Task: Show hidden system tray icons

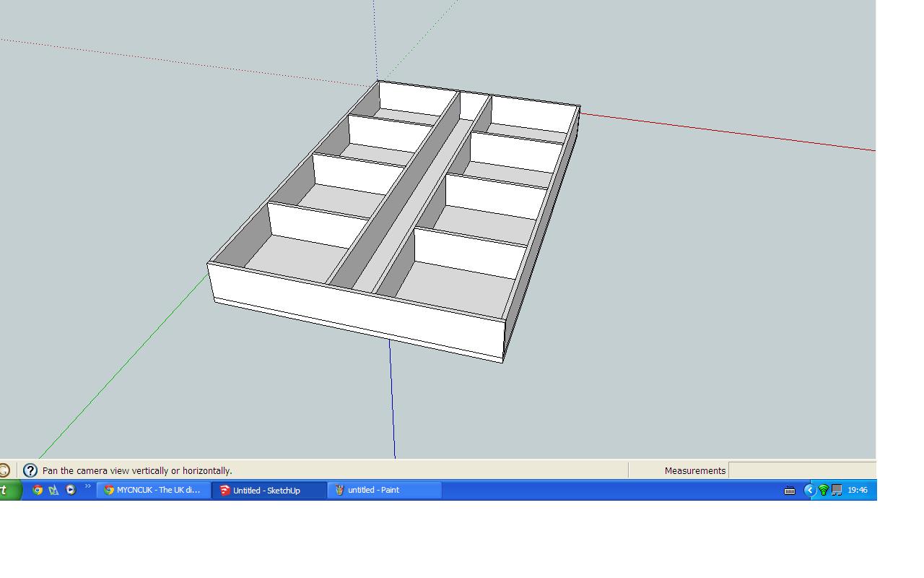Action: pos(809,490)
